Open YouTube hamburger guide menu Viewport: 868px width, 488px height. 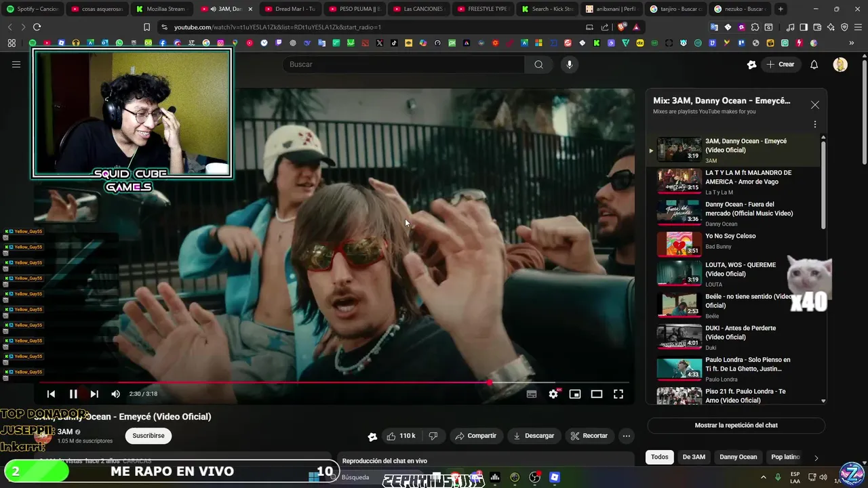pyautogui.click(x=16, y=64)
